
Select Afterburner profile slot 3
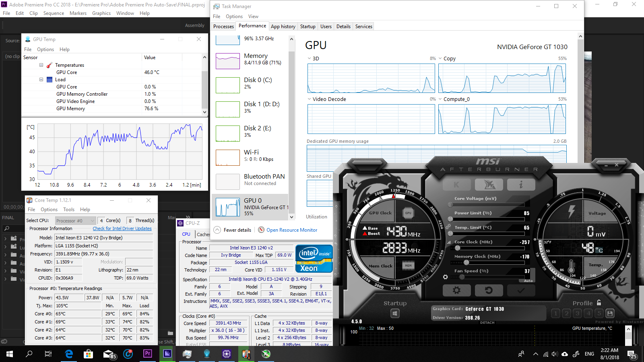578,313
